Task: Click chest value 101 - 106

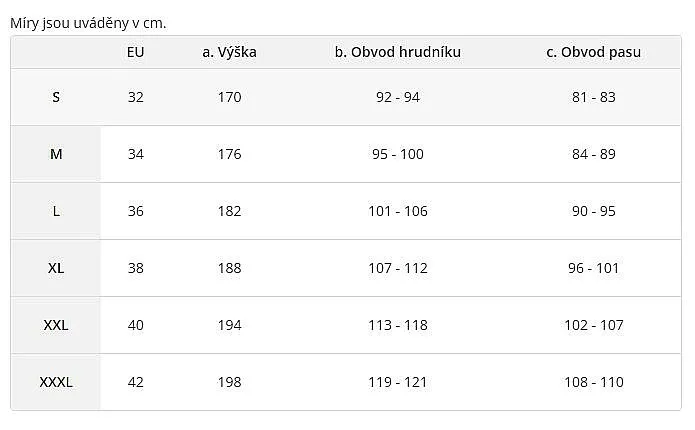Action: click(x=398, y=211)
